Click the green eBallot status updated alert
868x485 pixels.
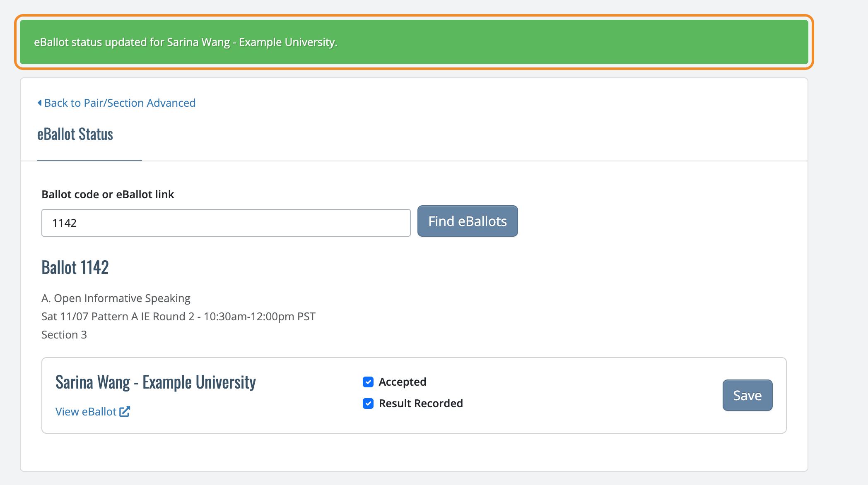[x=414, y=42]
